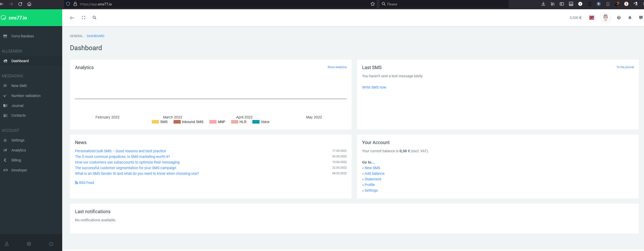The image size is (644, 251).
Task: Open the notifications bell icon
Action: [x=630, y=18]
